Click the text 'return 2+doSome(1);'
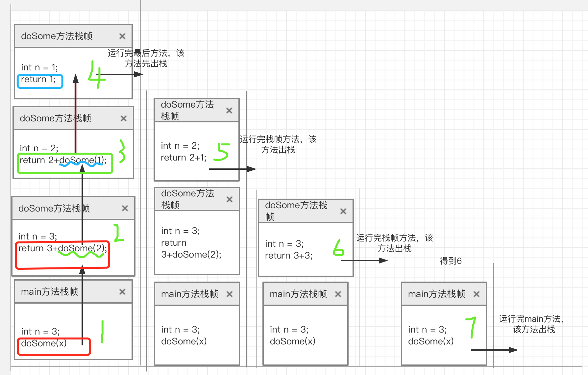Image resolution: width=588 pixels, height=375 pixels. [x=63, y=160]
